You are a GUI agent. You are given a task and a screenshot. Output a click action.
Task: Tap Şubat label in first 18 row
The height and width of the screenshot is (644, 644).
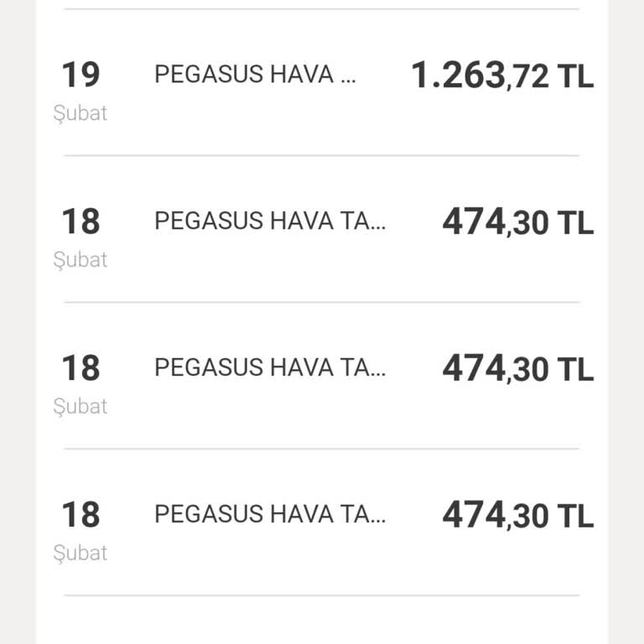pyautogui.click(x=80, y=260)
